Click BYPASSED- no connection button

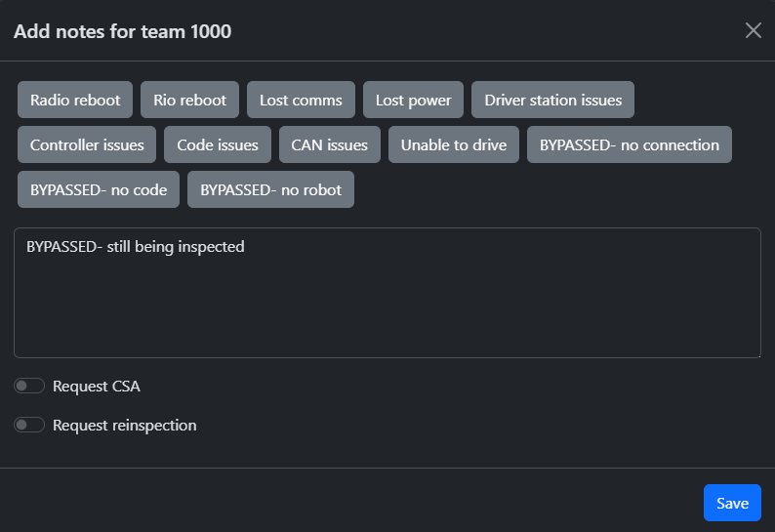tap(630, 144)
